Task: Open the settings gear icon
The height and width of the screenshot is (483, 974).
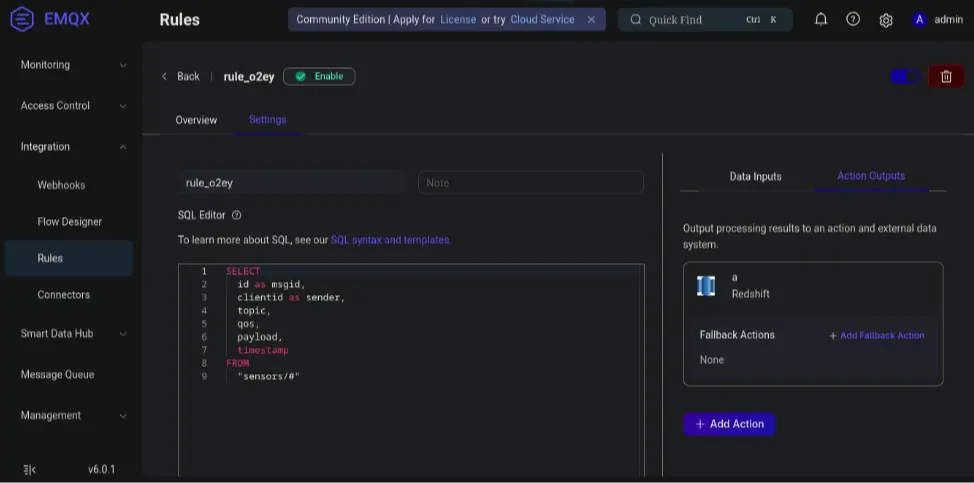Action: pos(885,20)
